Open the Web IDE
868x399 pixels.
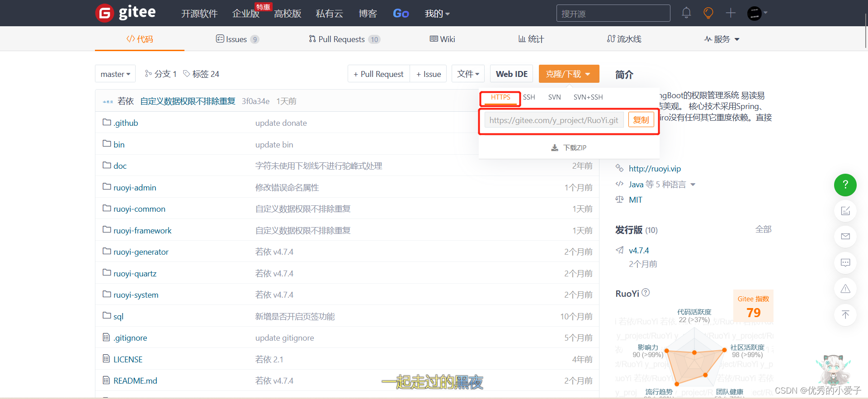click(x=512, y=74)
